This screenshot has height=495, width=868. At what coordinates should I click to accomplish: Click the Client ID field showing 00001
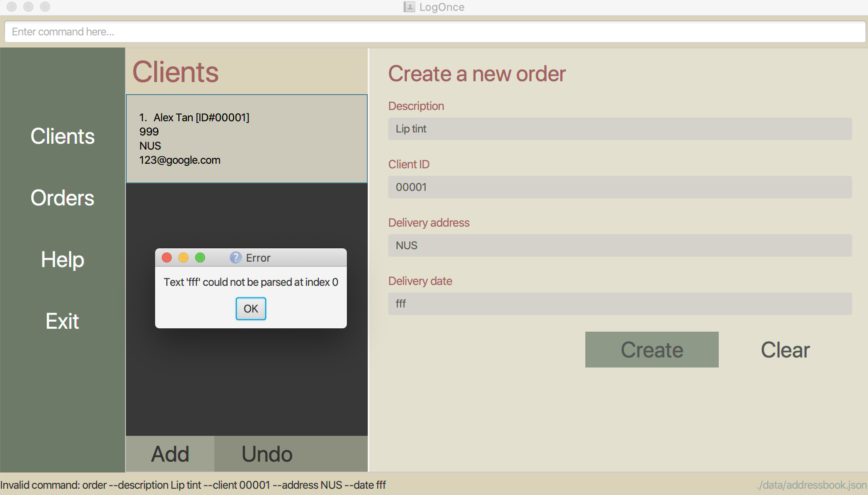[x=620, y=187]
